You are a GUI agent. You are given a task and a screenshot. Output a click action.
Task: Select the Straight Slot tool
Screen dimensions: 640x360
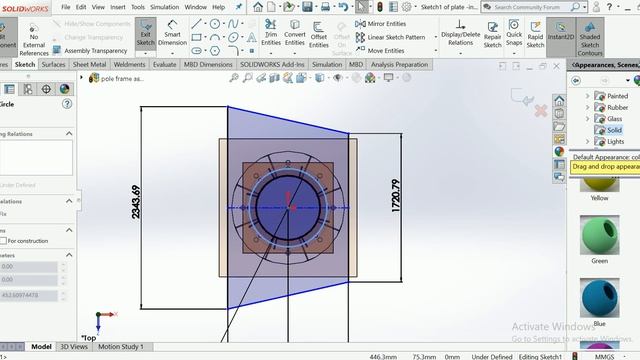(x=196, y=51)
